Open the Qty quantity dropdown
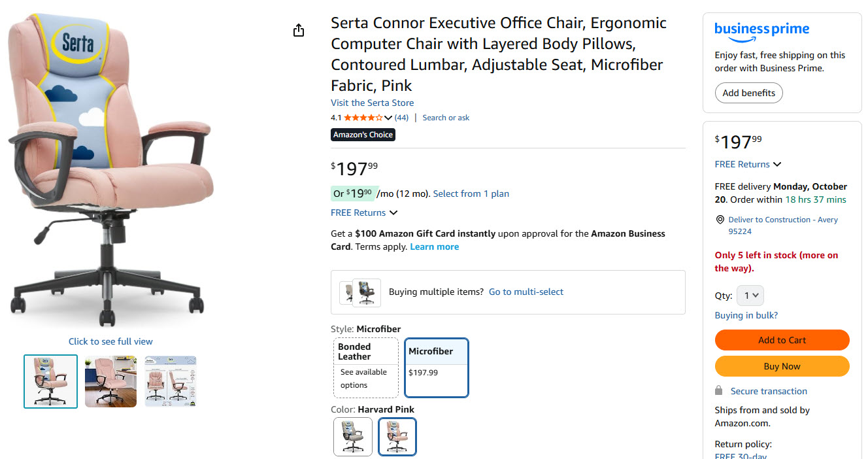 pyautogui.click(x=750, y=296)
